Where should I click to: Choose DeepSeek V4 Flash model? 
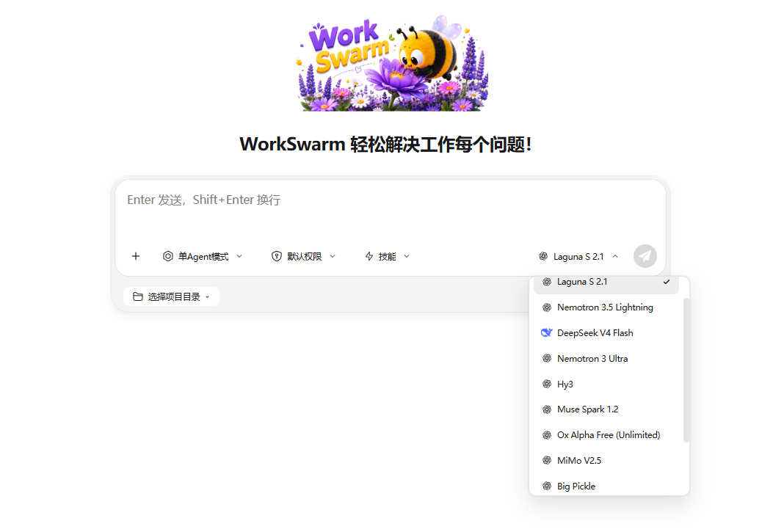pyautogui.click(x=606, y=333)
